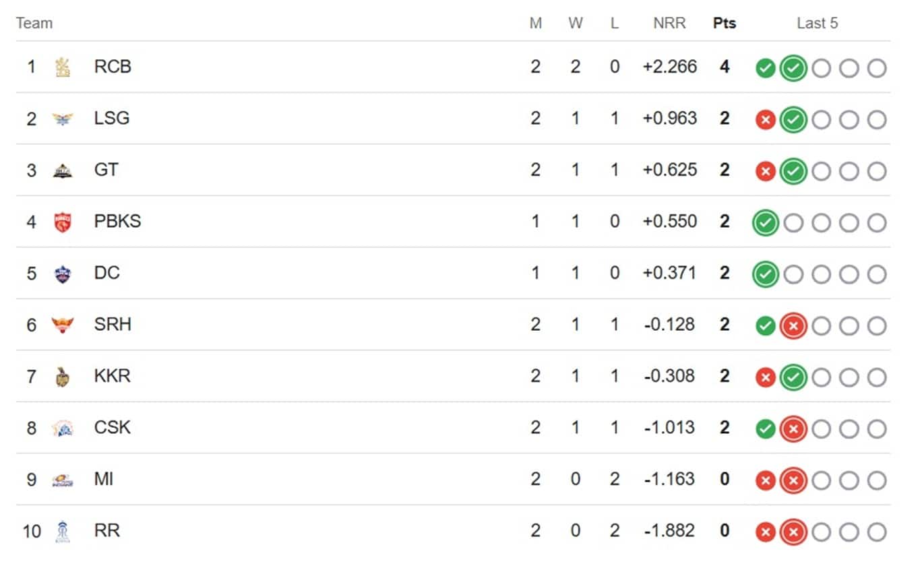The image size is (924, 572).
Task: Click the MI team logo
Action: click(63, 479)
